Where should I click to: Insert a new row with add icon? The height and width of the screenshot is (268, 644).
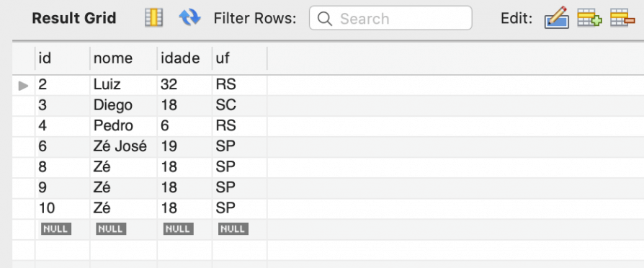coord(590,18)
